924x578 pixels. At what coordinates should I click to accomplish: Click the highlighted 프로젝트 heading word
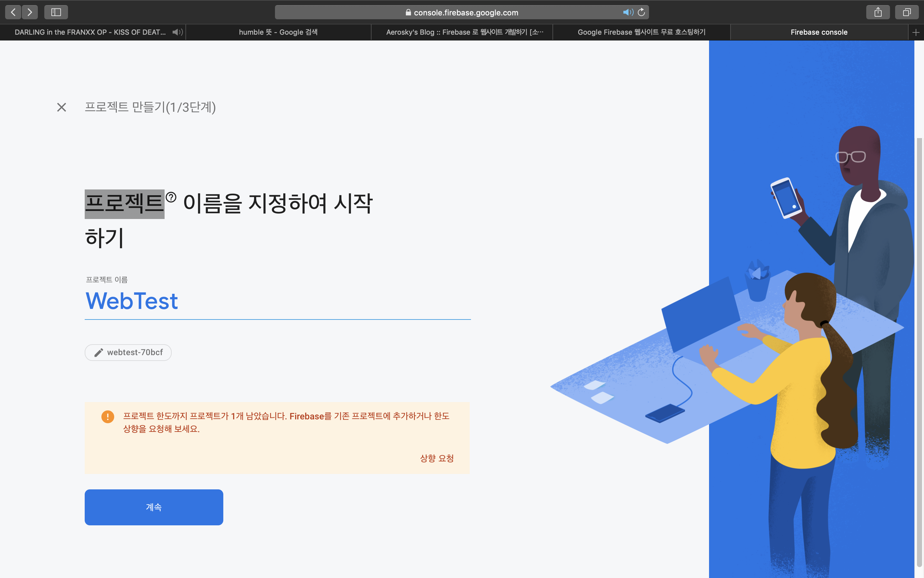124,204
